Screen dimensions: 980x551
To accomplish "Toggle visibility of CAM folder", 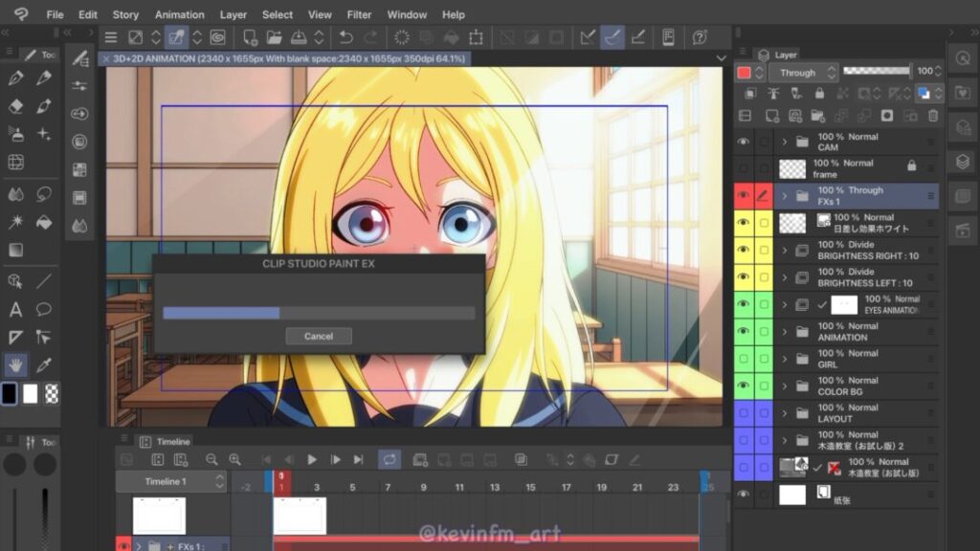I will [x=743, y=142].
